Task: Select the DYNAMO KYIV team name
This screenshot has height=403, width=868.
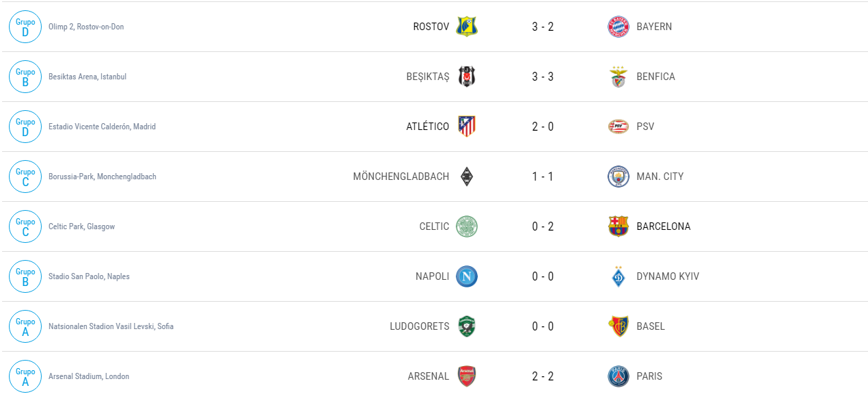Action: point(667,276)
